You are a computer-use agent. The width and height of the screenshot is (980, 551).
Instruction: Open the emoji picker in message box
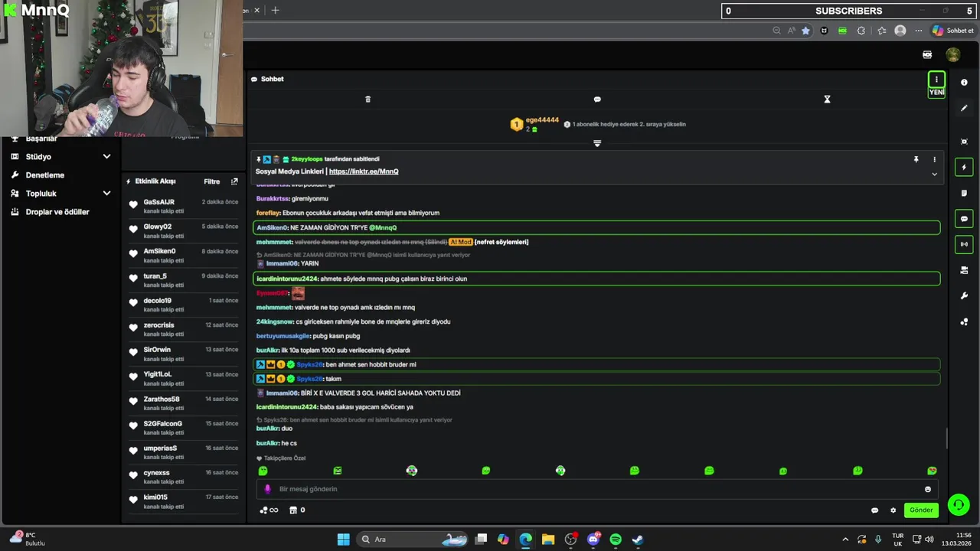click(x=928, y=489)
